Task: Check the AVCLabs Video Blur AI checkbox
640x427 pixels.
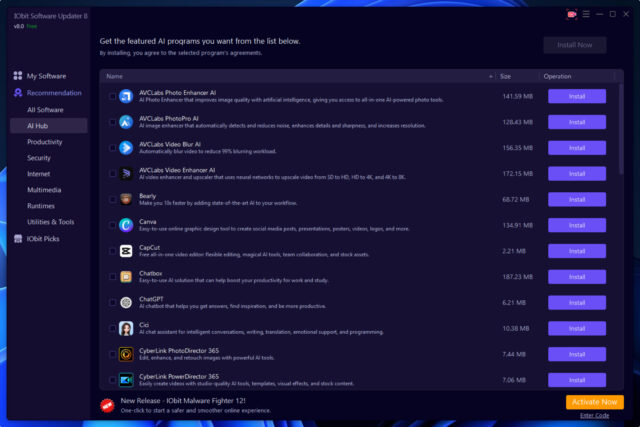Action: point(112,148)
